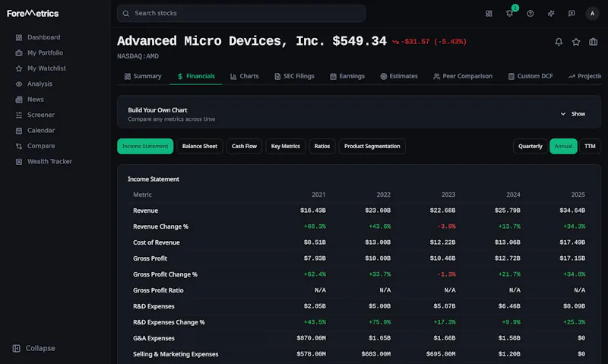The width and height of the screenshot is (608, 364).
Task: Click the Screener sliders icon
Action: click(18, 116)
